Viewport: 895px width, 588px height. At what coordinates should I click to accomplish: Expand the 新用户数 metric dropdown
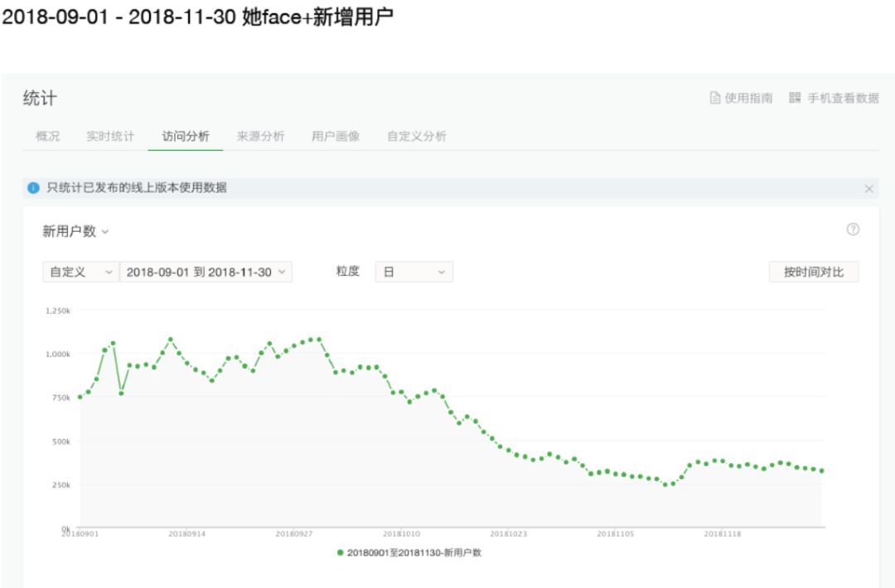(x=75, y=232)
